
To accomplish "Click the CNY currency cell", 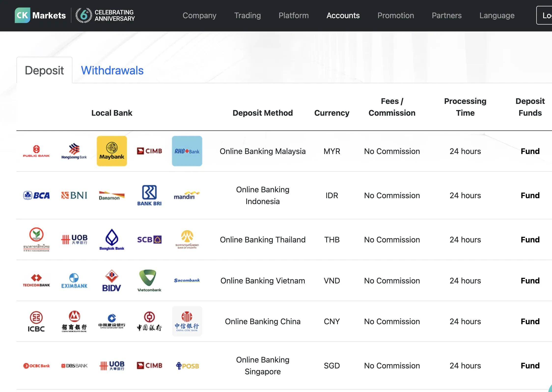I will click(332, 321).
